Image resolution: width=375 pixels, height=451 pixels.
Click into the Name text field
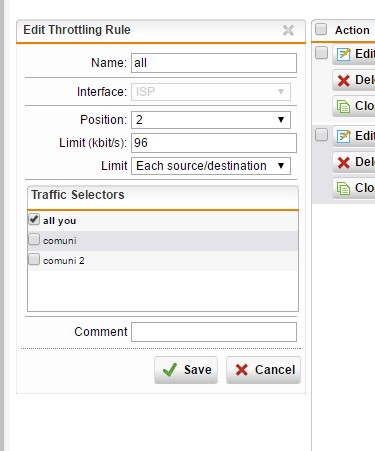(x=214, y=63)
